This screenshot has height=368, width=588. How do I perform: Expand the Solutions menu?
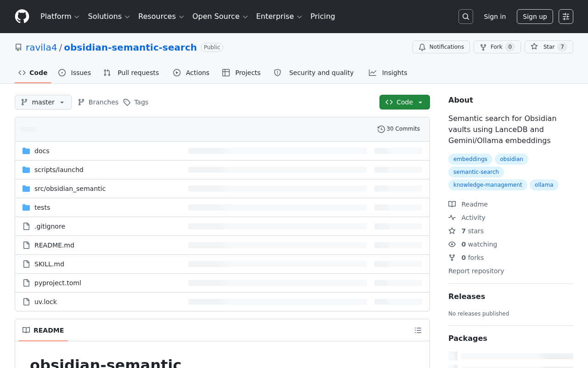109,17
